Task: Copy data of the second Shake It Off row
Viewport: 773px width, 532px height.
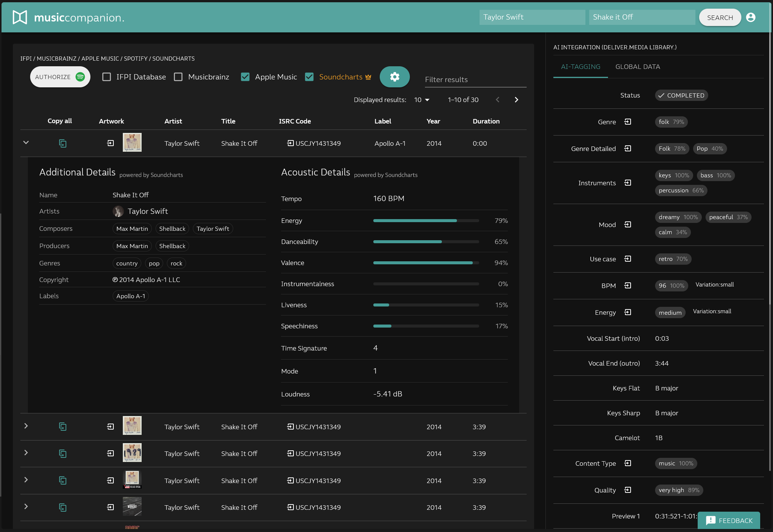Action: pos(63,427)
